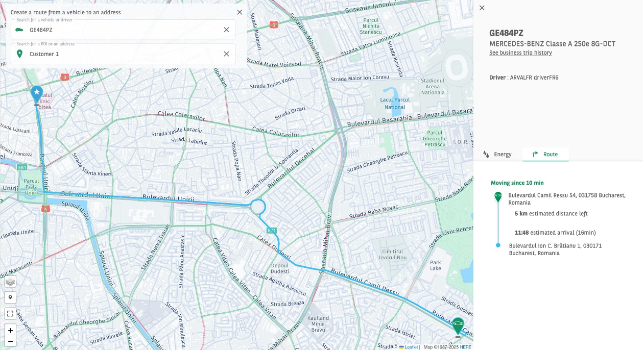Click the green POI pin icon beside Customer 1

(x=19, y=54)
